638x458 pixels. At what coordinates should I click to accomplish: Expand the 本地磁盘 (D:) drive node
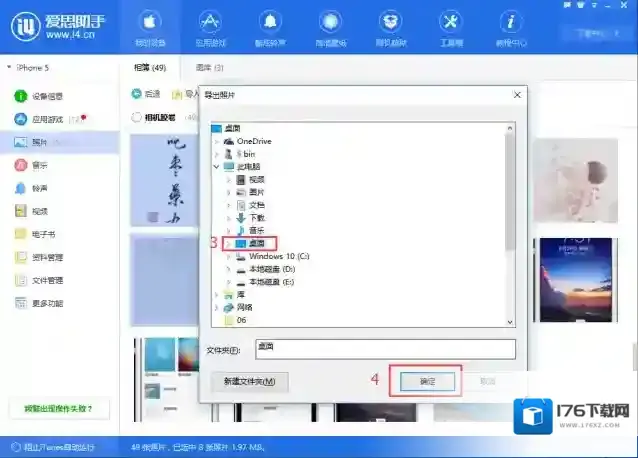pyautogui.click(x=229, y=269)
